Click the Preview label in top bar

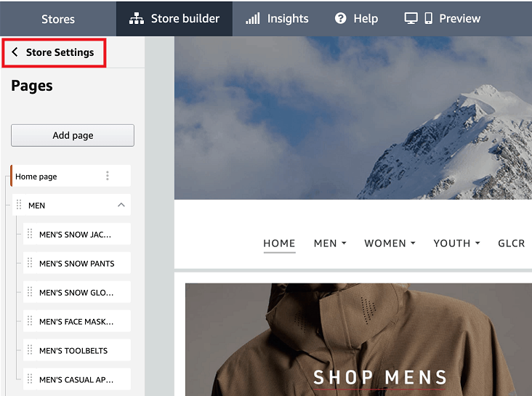460,19
